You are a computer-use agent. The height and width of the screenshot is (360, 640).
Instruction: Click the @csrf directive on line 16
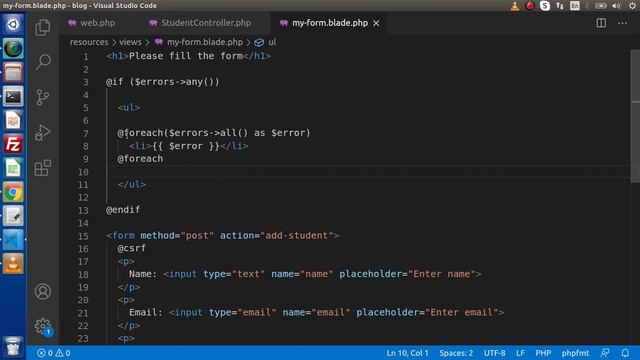[x=131, y=248]
